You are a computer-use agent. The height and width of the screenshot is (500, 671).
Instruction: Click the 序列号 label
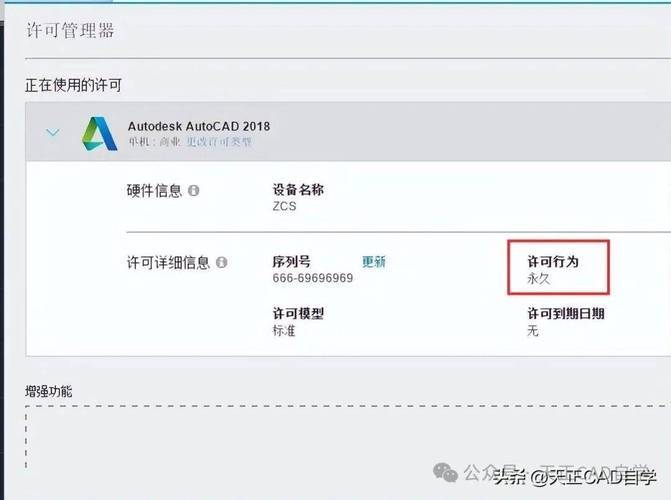pyautogui.click(x=292, y=262)
